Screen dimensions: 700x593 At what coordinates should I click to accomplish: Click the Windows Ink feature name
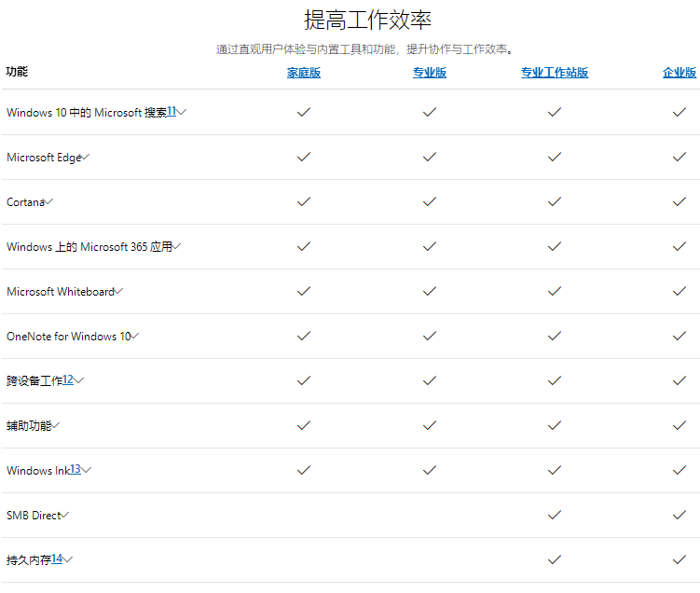coord(38,471)
